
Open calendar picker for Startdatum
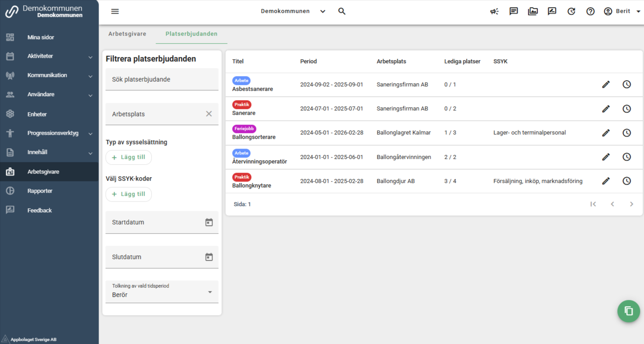click(209, 222)
